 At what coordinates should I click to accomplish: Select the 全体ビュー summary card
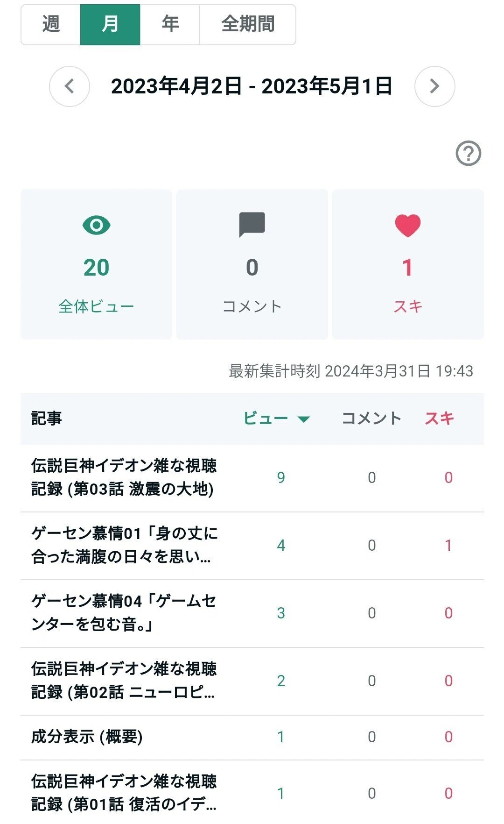[x=97, y=264]
